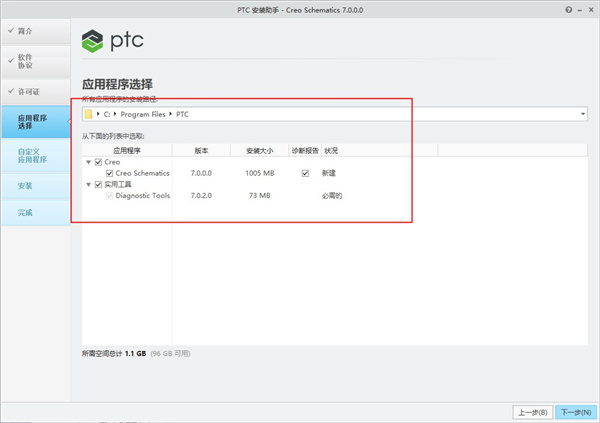Collapse the Creo tree group
The height and width of the screenshot is (423, 600).
point(88,162)
